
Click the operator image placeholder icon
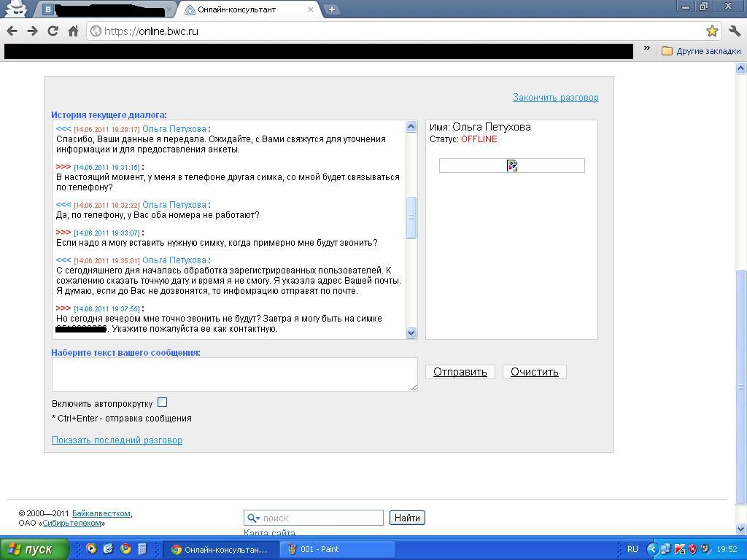click(511, 166)
